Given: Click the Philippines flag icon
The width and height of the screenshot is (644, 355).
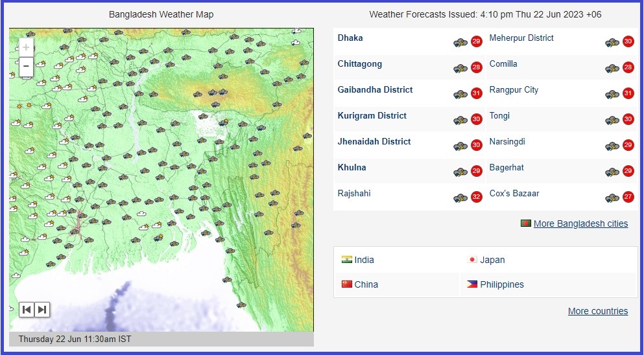Looking at the screenshot, I should tap(472, 284).
